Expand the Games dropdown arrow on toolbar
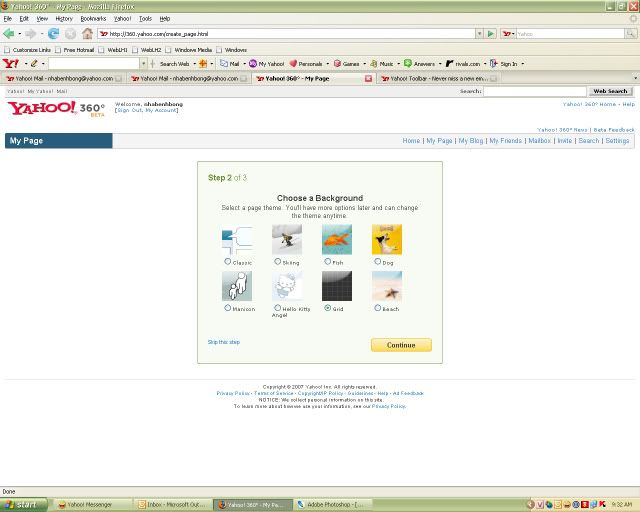 pos(364,64)
